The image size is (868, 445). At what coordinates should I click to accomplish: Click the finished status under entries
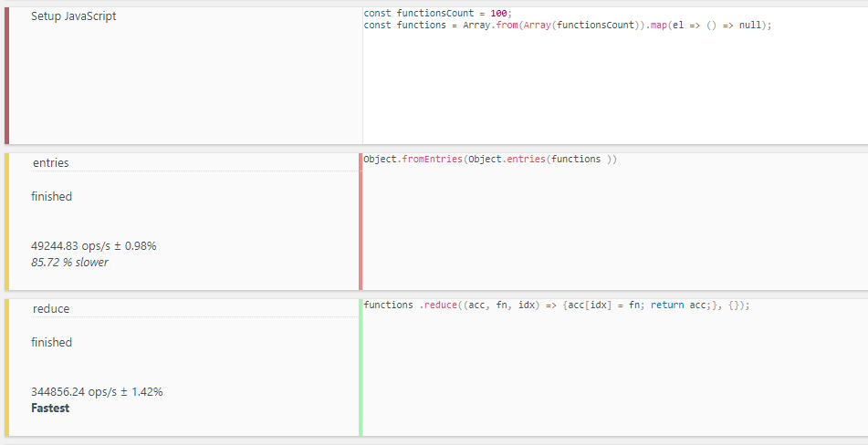pyautogui.click(x=51, y=196)
